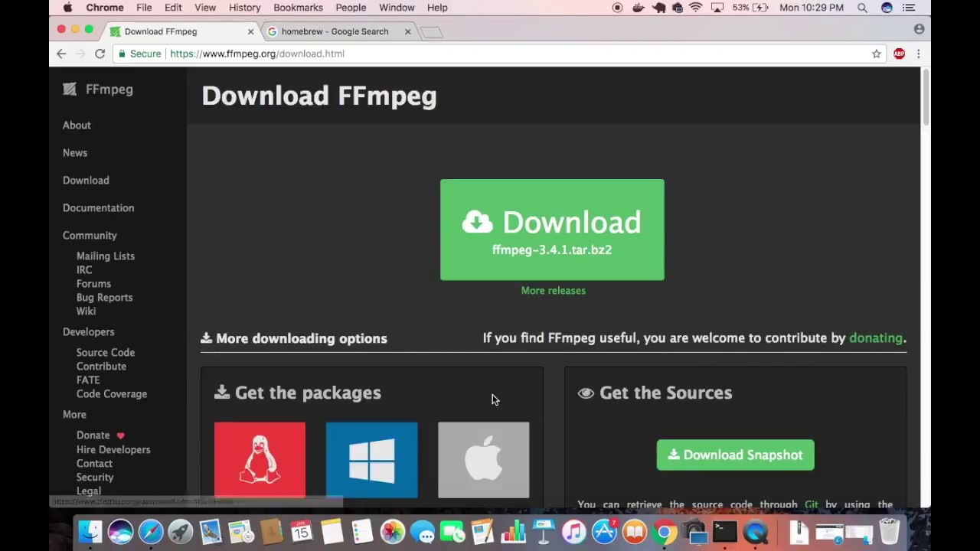Open Hire Developers sidebar link

point(113,449)
